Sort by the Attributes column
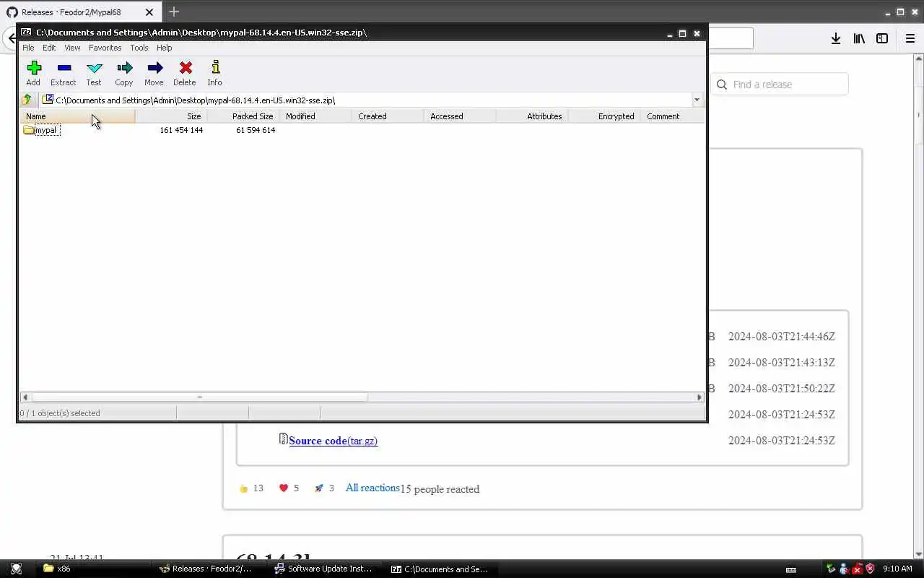Screen dimensions: 924x578 point(532,116)
